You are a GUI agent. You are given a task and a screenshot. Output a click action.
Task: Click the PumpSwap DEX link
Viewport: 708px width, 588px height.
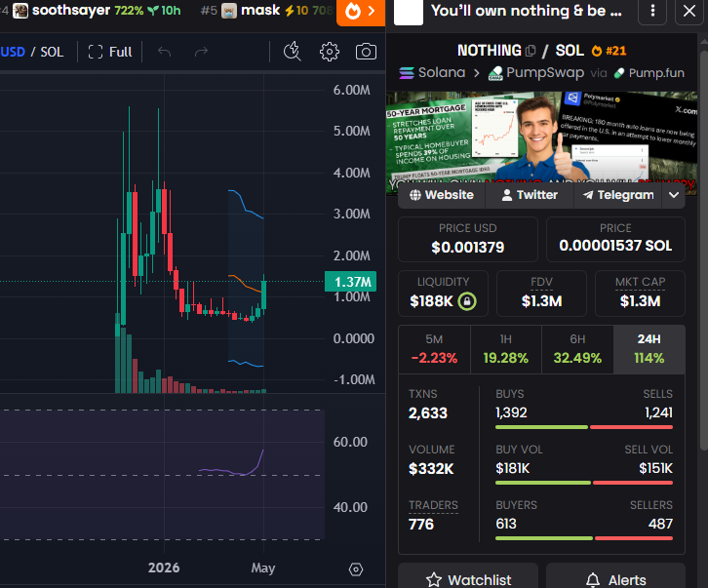coord(536,73)
